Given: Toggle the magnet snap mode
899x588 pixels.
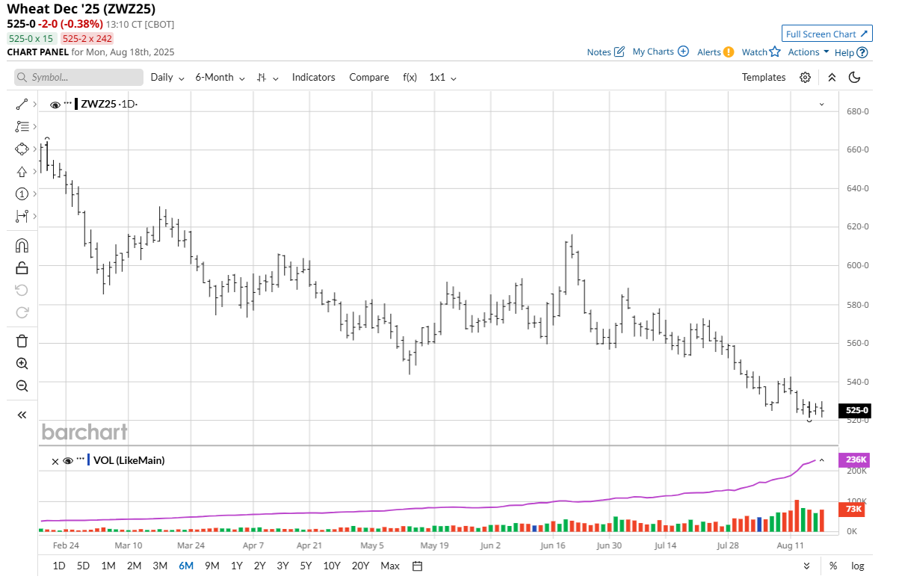Looking at the screenshot, I should [22, 245].
